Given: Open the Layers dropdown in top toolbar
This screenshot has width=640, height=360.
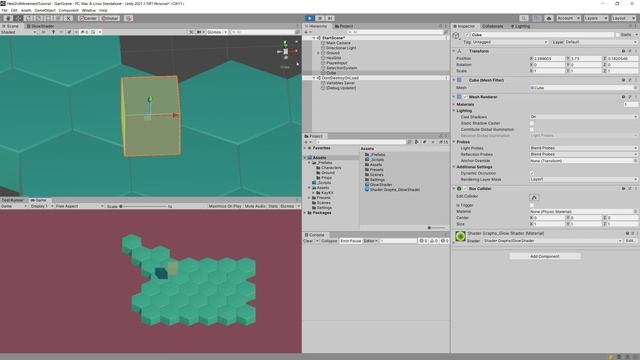Looking at the screenshot, I should pyautogui.click(x=596, y=18).
